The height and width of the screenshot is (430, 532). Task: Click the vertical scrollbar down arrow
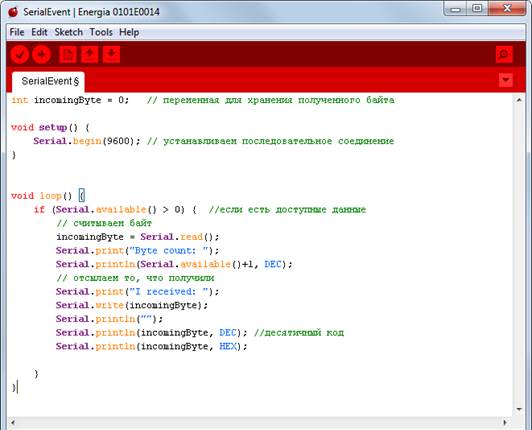[519, 409]
